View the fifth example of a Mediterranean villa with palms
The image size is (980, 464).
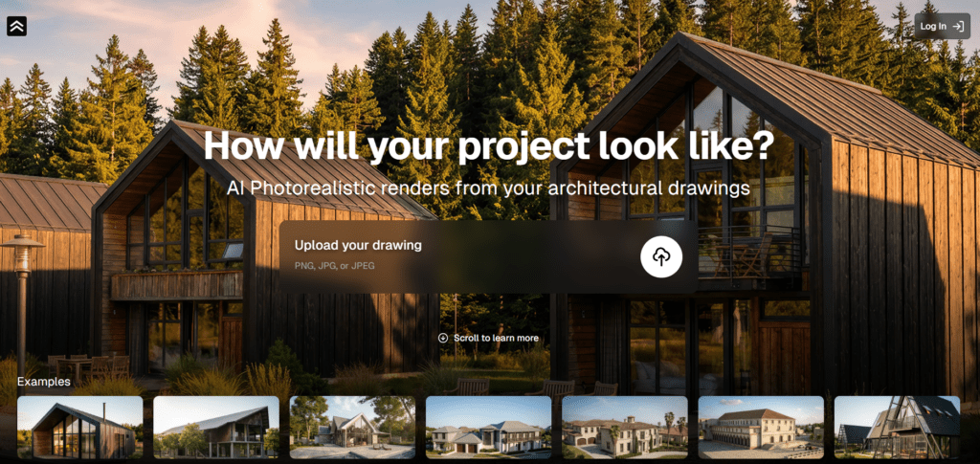[x=625, y=427]
